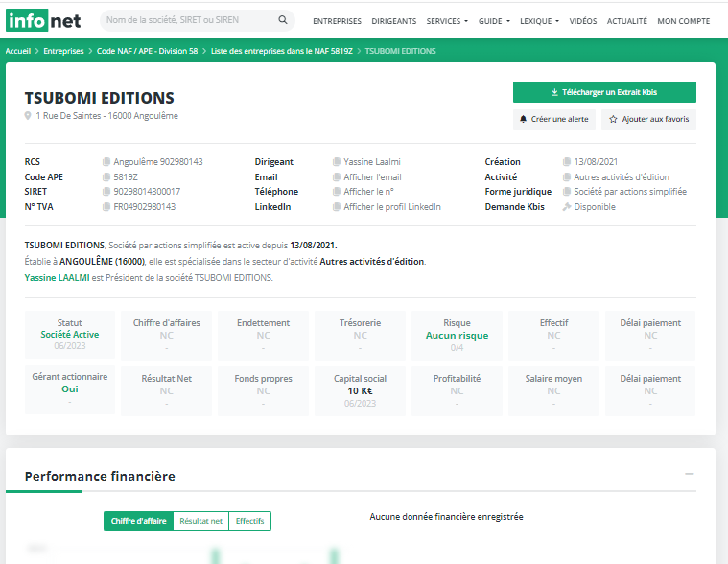
Task: Copy the Création date via its icon
Action: 567,161
